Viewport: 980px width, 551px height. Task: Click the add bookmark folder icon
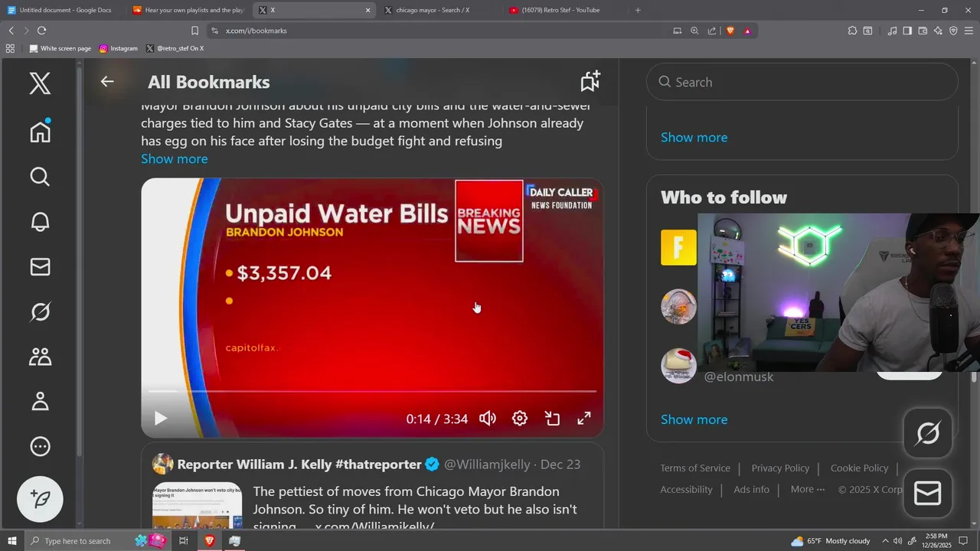coord(590,81)
